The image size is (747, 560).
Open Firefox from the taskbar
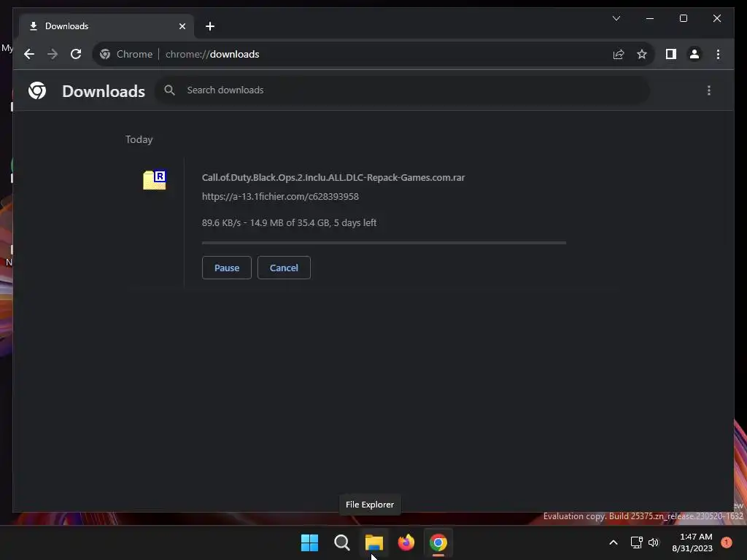pos(406,542)
